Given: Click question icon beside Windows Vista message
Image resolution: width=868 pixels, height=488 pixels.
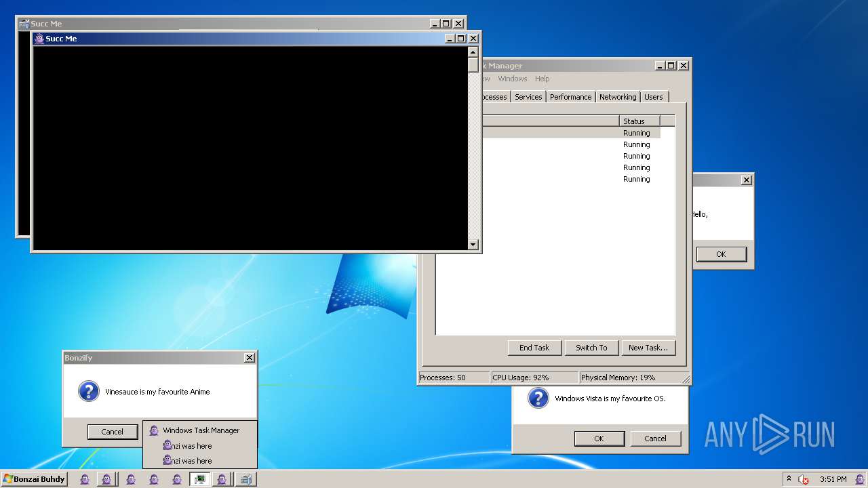Looking at the screenshot, I should (x=538, y=398).
